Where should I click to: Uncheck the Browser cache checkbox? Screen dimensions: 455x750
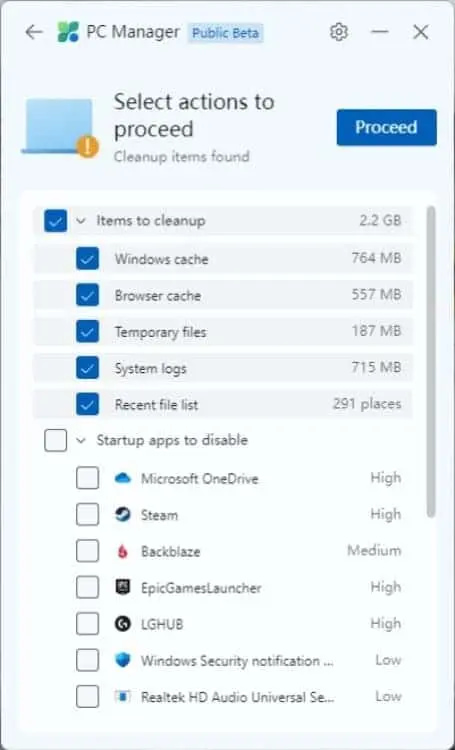pos(87,295)
